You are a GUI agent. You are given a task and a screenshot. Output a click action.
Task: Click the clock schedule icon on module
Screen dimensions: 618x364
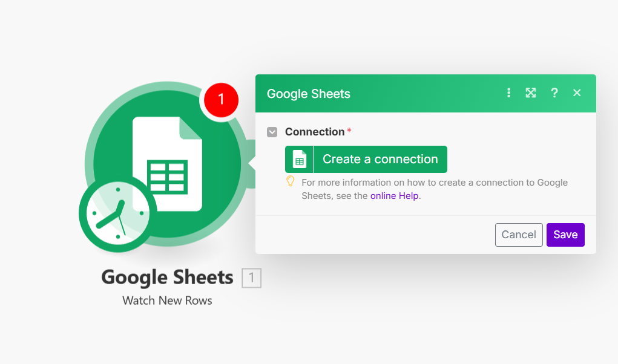click(x=118, y=213)
